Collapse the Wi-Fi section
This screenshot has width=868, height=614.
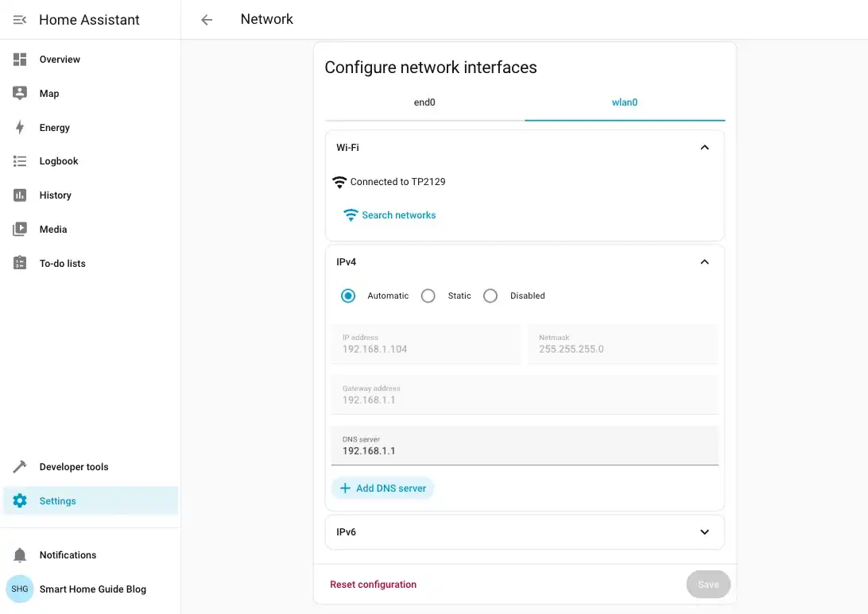(x=703, y=147)
